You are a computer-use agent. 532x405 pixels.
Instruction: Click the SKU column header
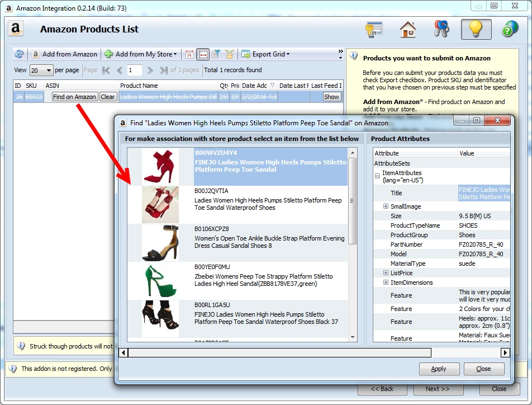(x=34, y=86)
